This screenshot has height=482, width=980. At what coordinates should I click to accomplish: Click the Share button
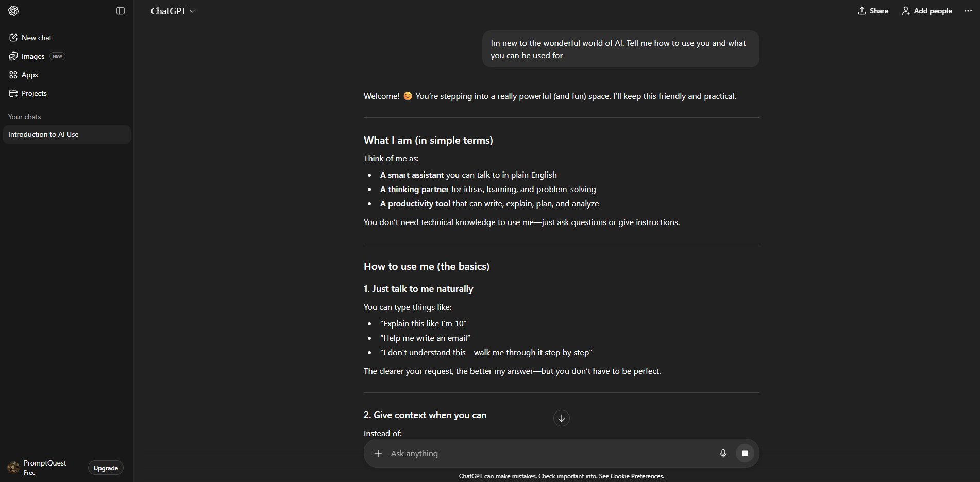click(x=873, y=11)
